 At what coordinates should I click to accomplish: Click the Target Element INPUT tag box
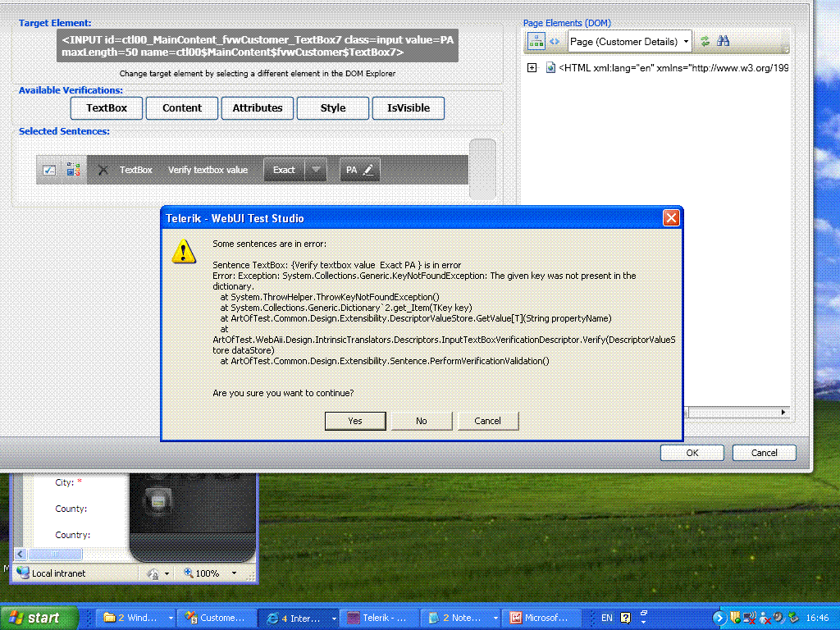(x=258, y=46)
